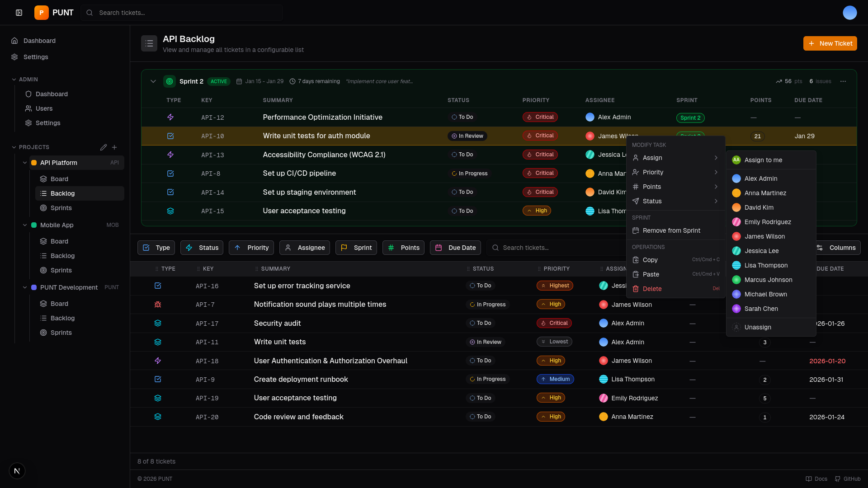Click the Search tickets input field
This screenshot has width=868, height=488.
[x=182, y=12]
